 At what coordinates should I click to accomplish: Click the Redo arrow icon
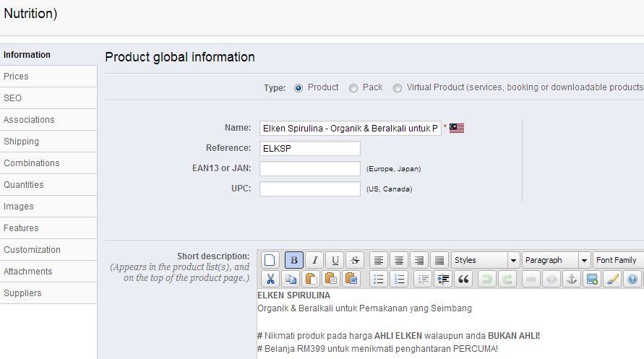coord(507,280)
